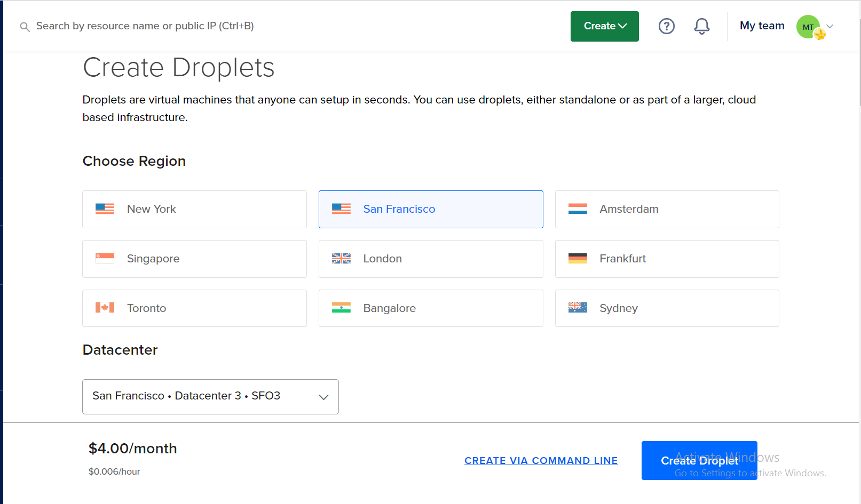Click the Canadian flag icon for Toronto
The image size is (861, 504).
click(105, 308)
